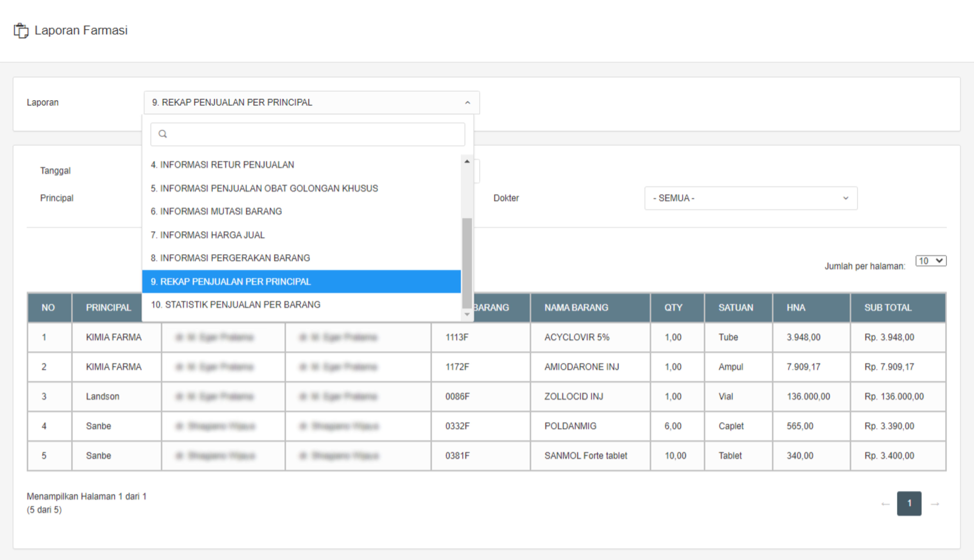Choose 7. INFORMASI HARGA JUAL option

pyautogui.click(x=208, y=235)
